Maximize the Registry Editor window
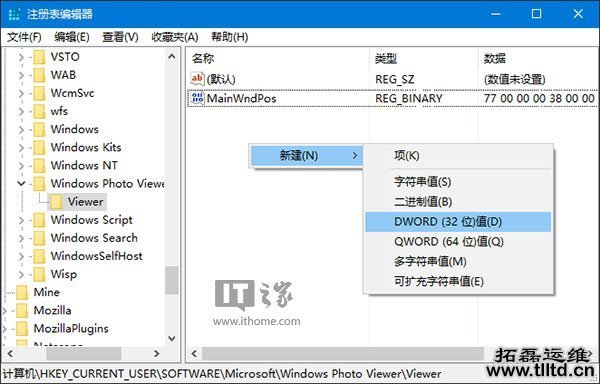This screenshot has height=384, width=600. click(x=536, y=14)
